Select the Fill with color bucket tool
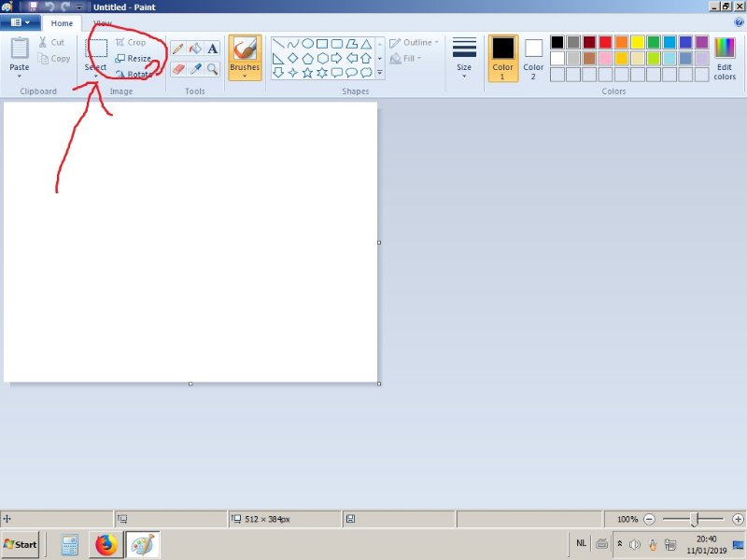The width and height of the screenshot is (747, 560). 195,49
